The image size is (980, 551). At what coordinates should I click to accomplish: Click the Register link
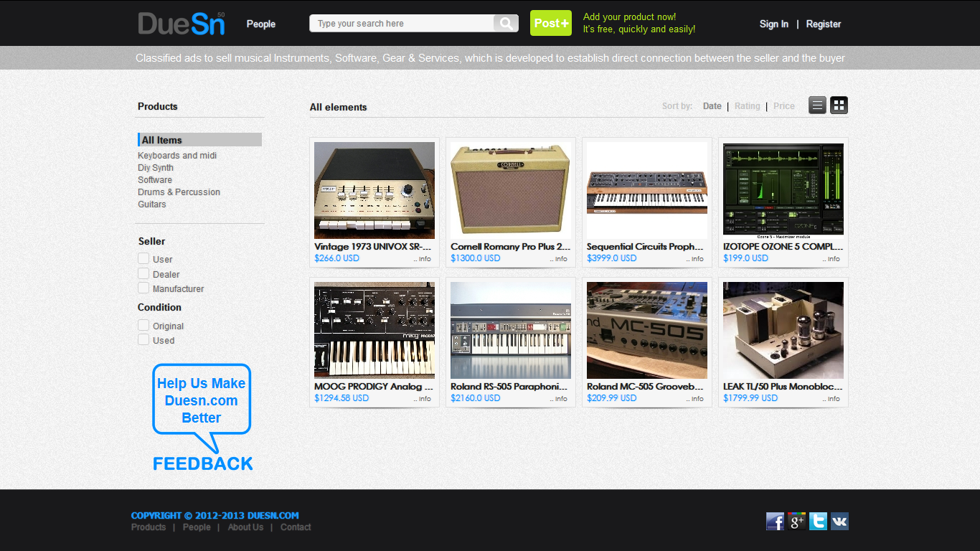tap(824, 24)
